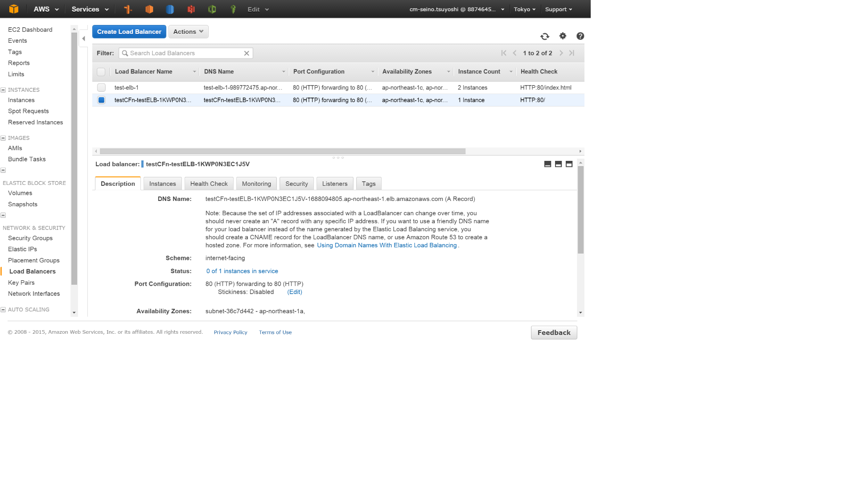868x479 pixels.
Task: Check the checkbox for test-elb-1
Action: [x=101, y=87]
